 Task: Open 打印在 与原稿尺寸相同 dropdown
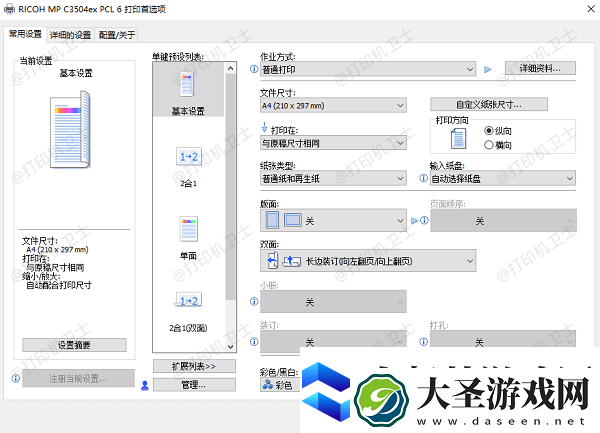[333, 143]
